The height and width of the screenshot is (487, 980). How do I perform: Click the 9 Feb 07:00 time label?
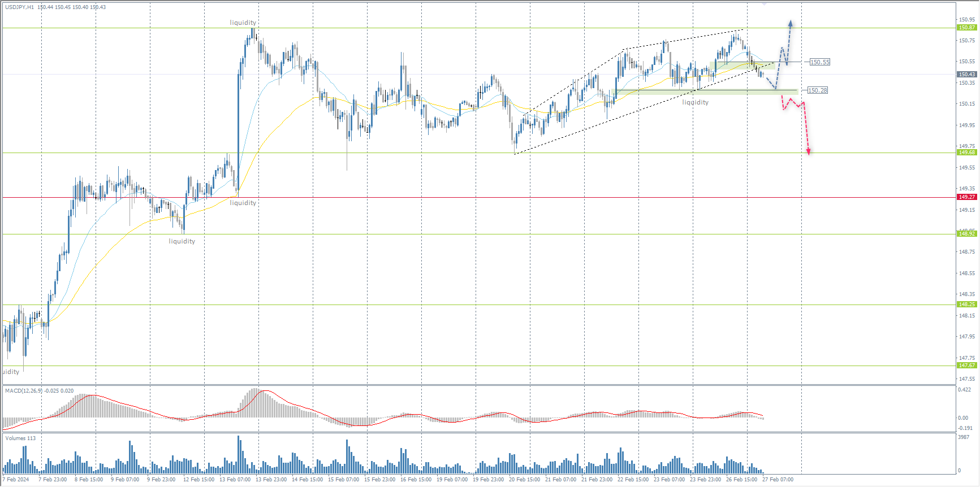[125, 480]
